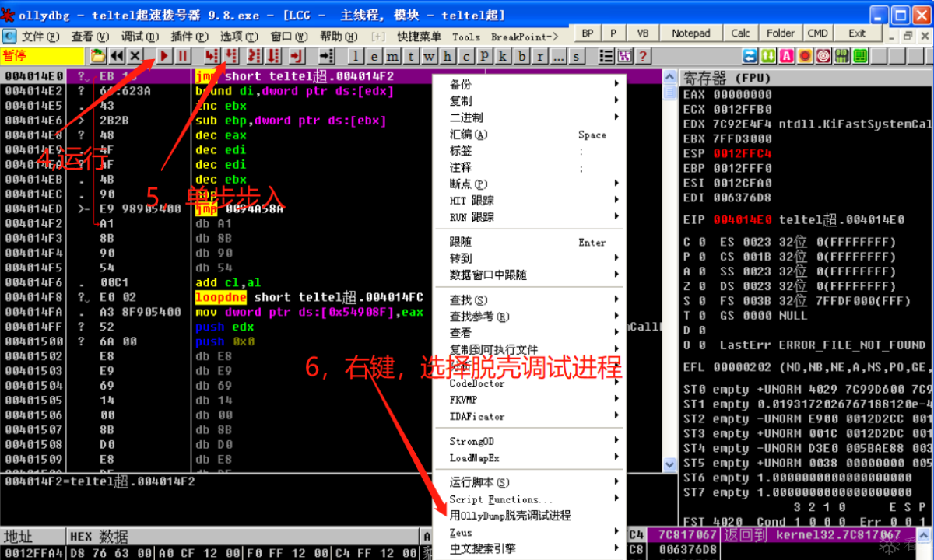This screenshot has height=560, width=934.
Task: Expand the 二进制 submenu
Action: point(529,117)
